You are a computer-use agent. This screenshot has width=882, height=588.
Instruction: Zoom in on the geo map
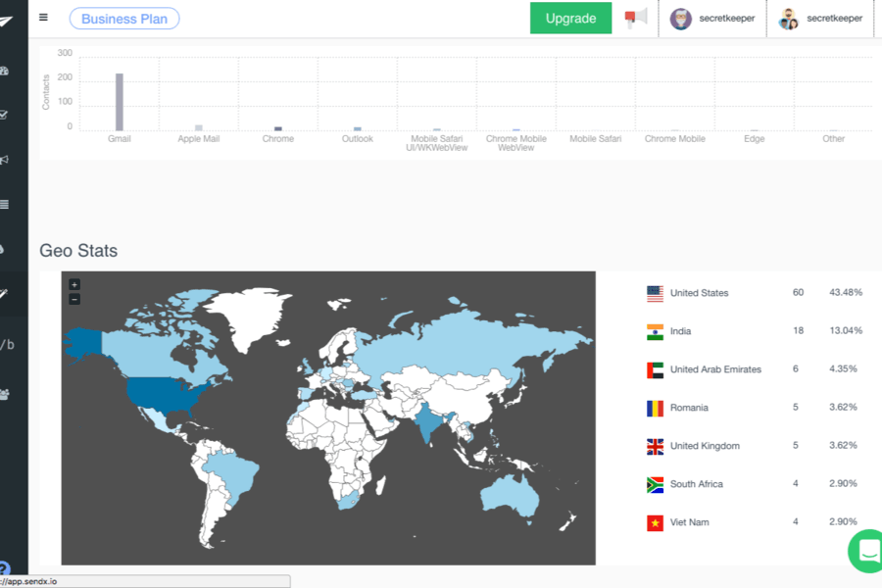[x=74, y=285]
